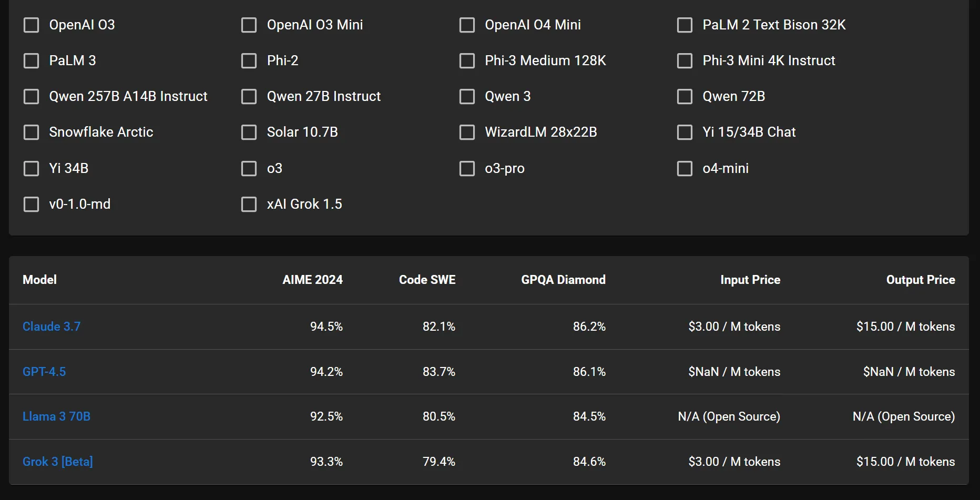
Task: Click the AIME 2024 column header
Action: tap(312, 280)
